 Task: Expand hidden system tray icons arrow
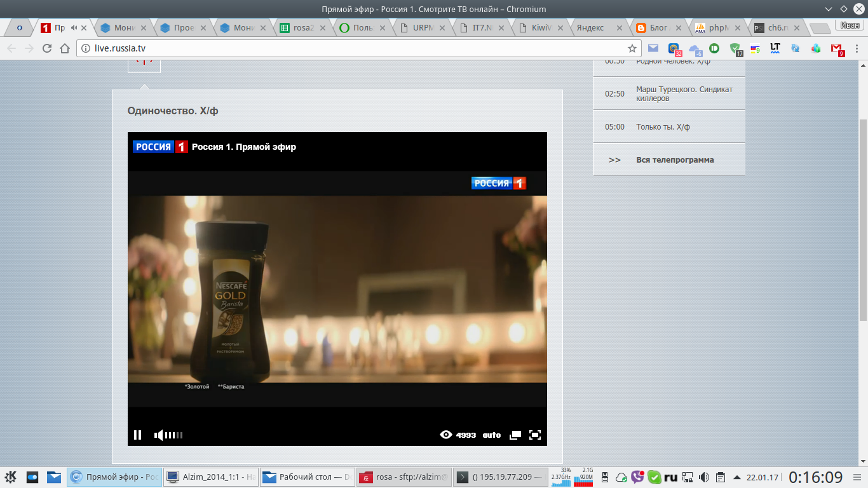(x=736, y=477)
